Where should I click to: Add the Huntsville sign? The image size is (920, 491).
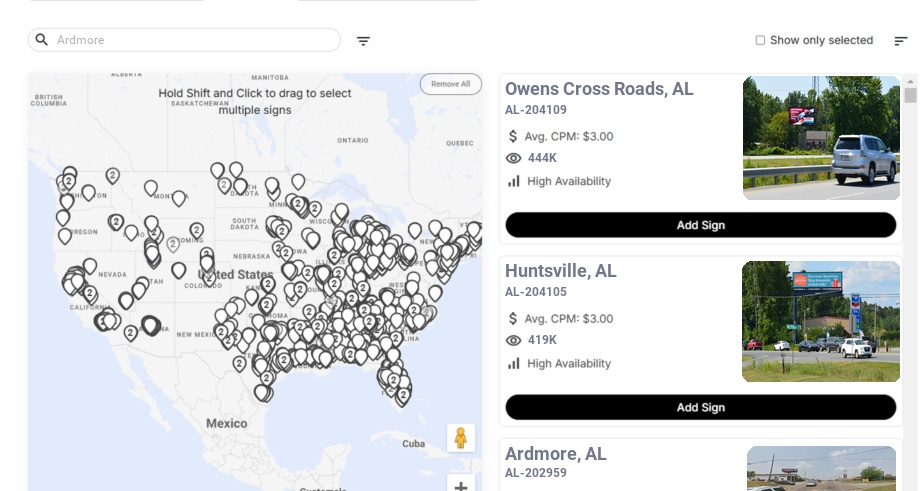point(700,407)
